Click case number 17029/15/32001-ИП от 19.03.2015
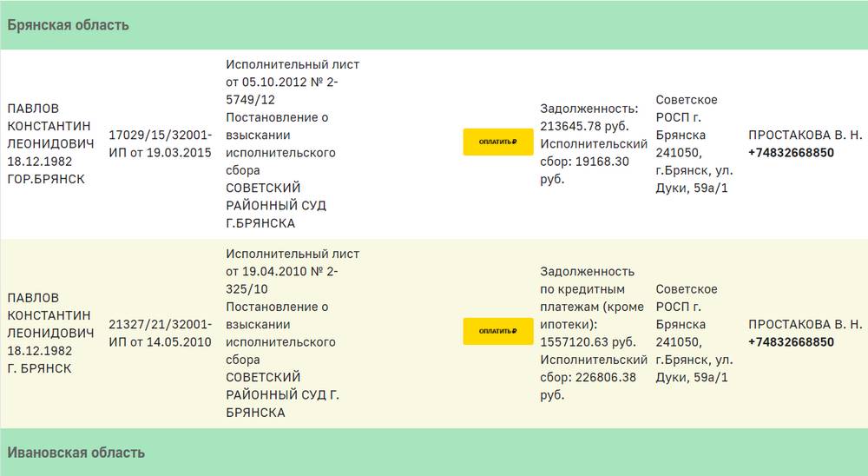868x476 pixels. point(160,144)
